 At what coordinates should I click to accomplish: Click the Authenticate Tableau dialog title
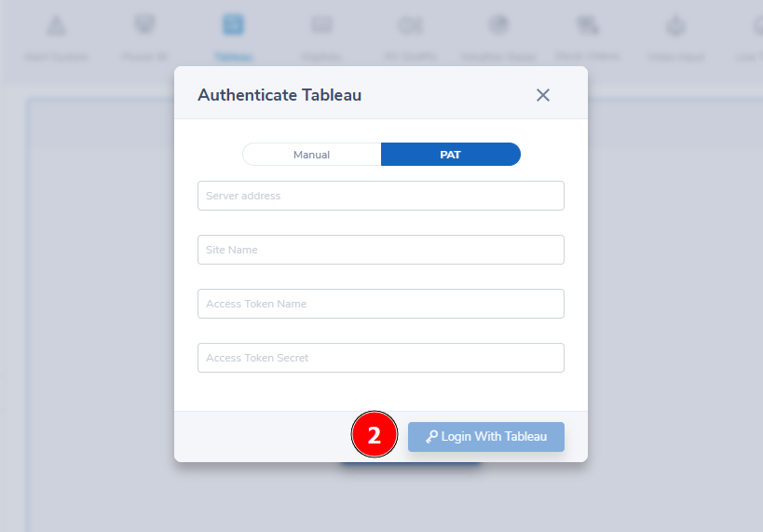[279, 95]
